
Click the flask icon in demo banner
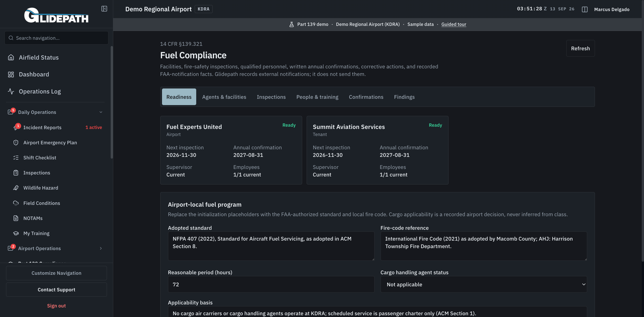point(292,24)
